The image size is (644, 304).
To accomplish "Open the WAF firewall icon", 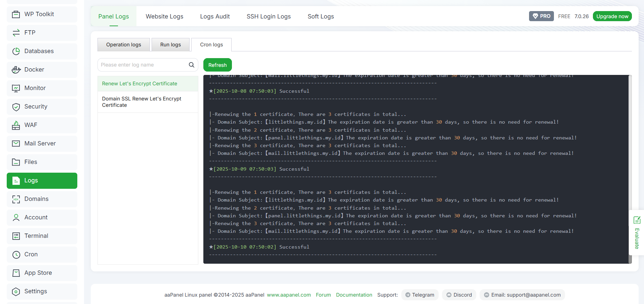I will [16, 125].
